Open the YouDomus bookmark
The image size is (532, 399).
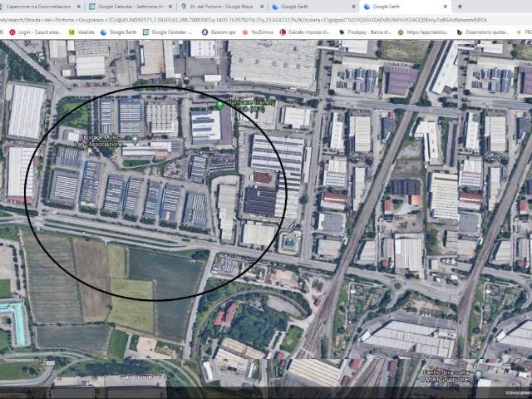pyautogui.click(x=260, y=32)
